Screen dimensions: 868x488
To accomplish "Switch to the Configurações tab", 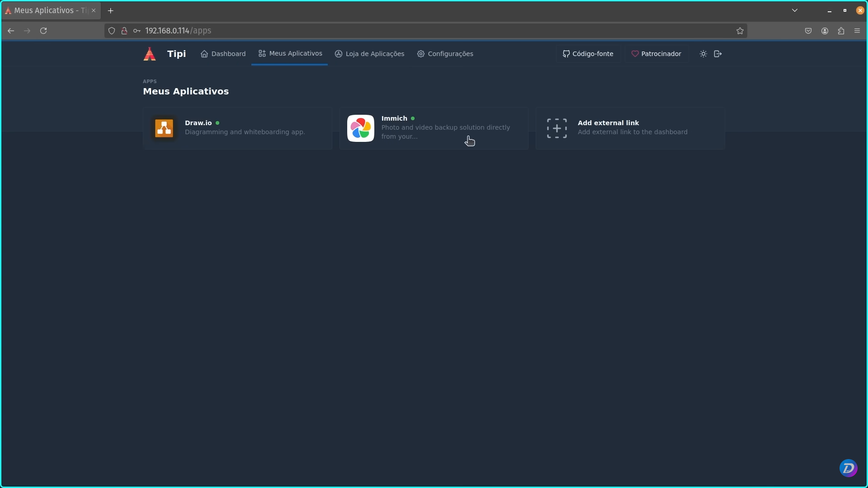I will tap(445, 54).
